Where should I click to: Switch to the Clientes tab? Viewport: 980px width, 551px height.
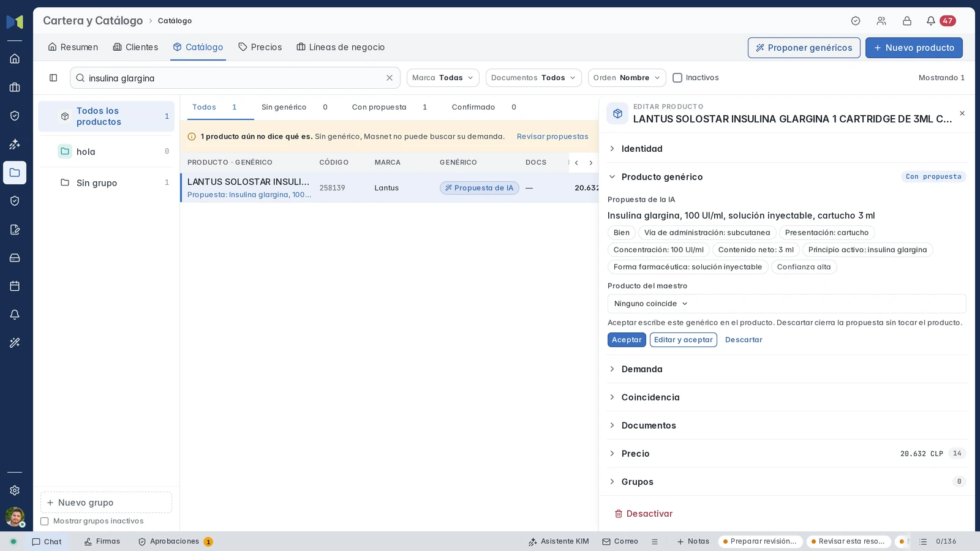pos(135,47)
